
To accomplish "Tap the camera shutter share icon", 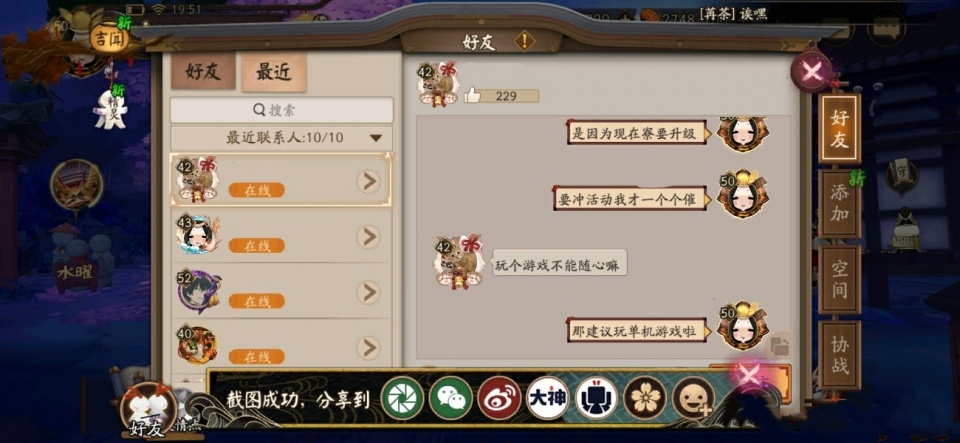I will click(x=402, y=398).
